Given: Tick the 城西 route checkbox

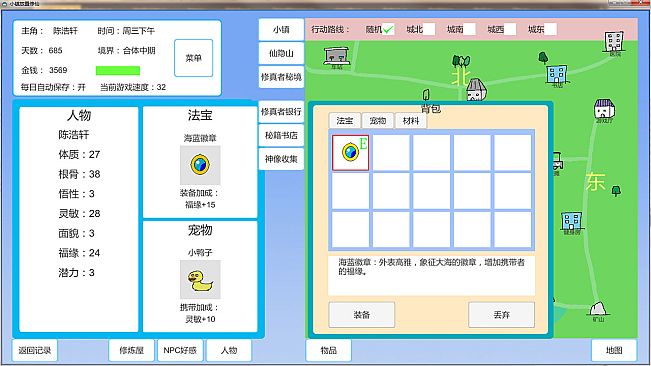Looking at the screenshot, I should (x=510, y=29).
